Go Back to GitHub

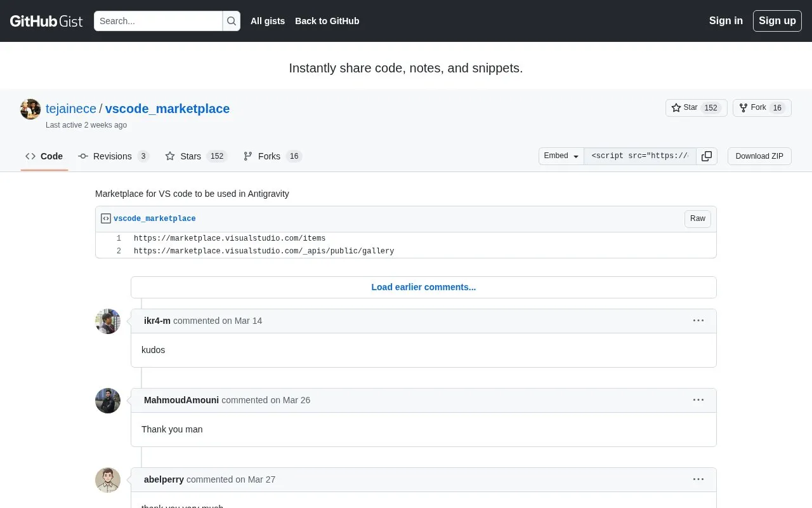pyautogui.click(x=327, y=21)
